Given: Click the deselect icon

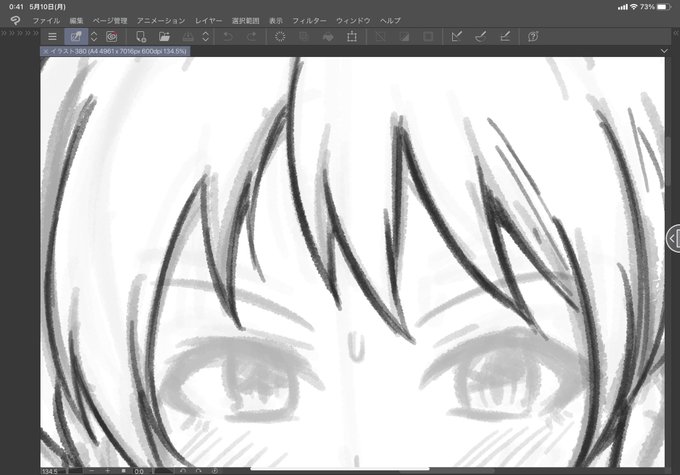Looking at the screenshot, I should point(380,37).
